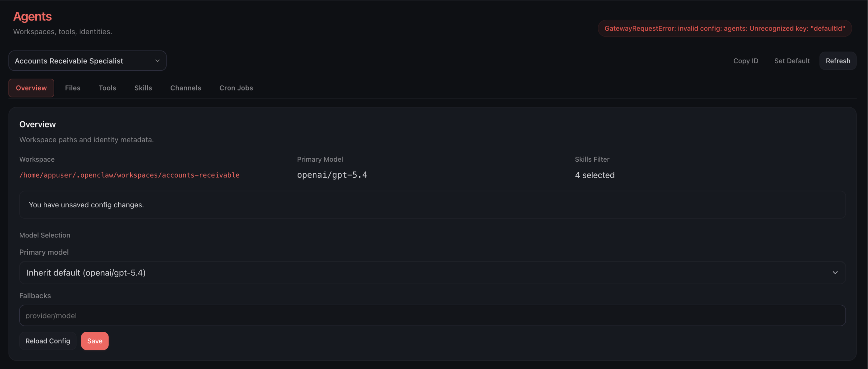
Task: Click the Reload Config button
Action: tap(48, 341)
